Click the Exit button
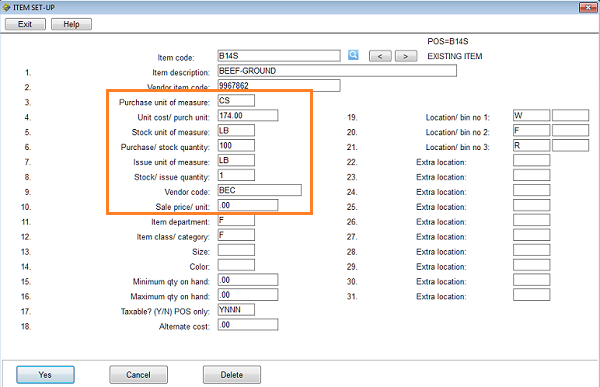This screenshot has width=600, height=387. click(x=25, y=24)
